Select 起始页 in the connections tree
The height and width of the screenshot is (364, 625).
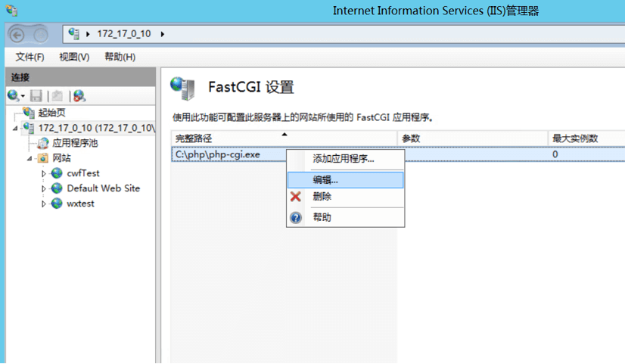coord(51,113)
